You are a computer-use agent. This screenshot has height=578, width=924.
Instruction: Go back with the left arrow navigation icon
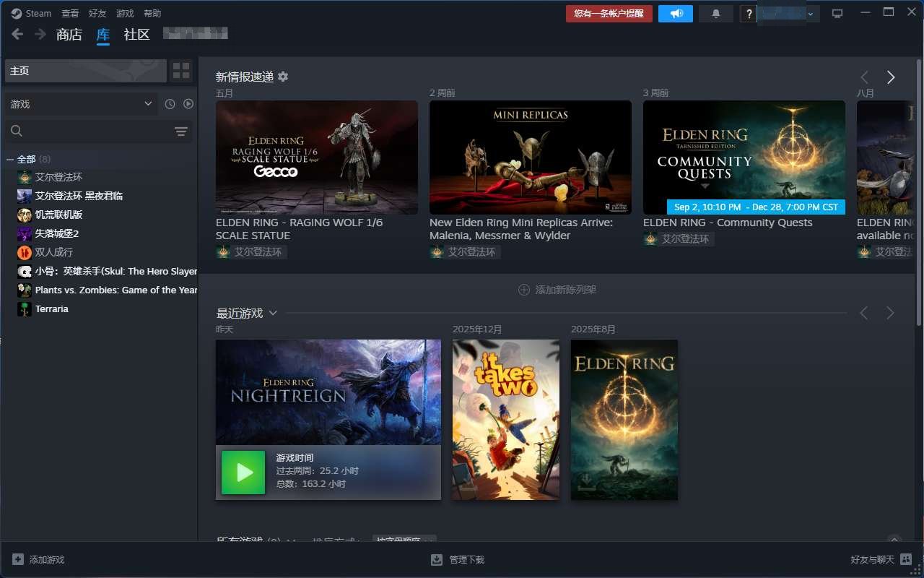pyautogui.click(x=17, y=34)
